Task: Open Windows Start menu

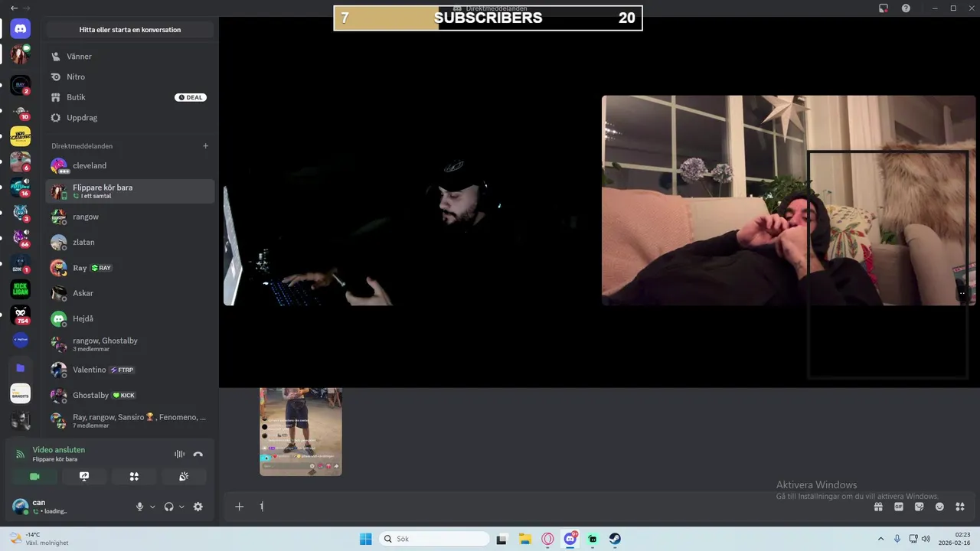Action: (366, 539)
